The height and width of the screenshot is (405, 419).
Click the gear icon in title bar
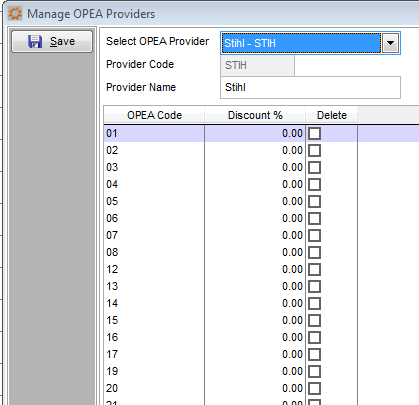(15, 14)
